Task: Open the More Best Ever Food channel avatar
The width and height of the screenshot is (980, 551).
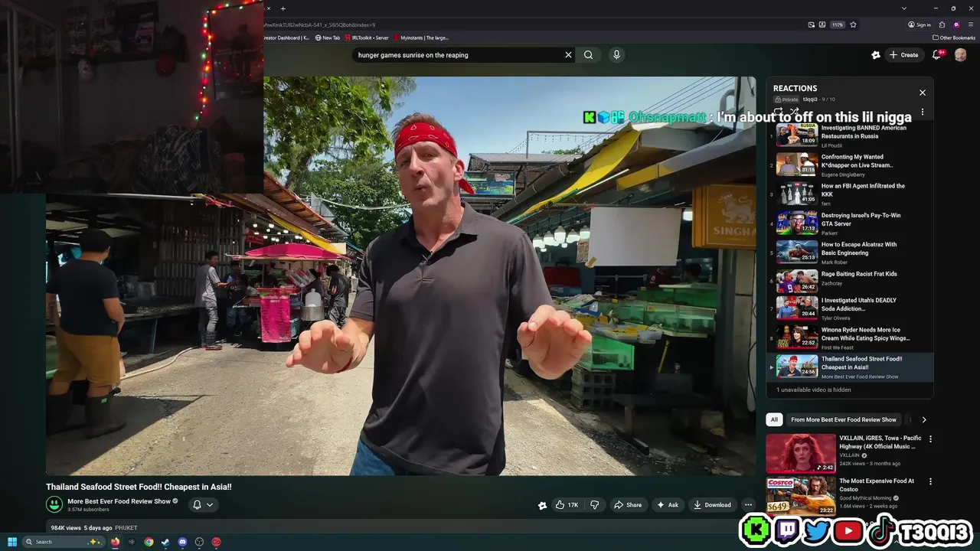Action: click(54, 504)
